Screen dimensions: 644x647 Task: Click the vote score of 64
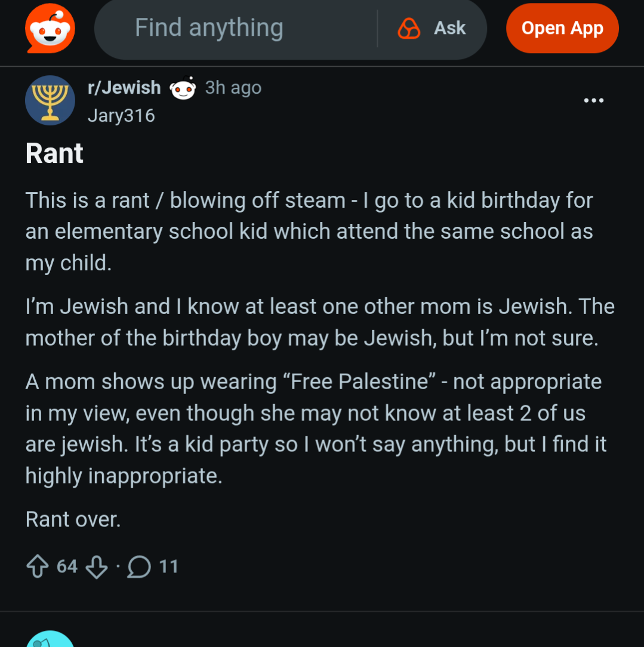pos(67,566)
